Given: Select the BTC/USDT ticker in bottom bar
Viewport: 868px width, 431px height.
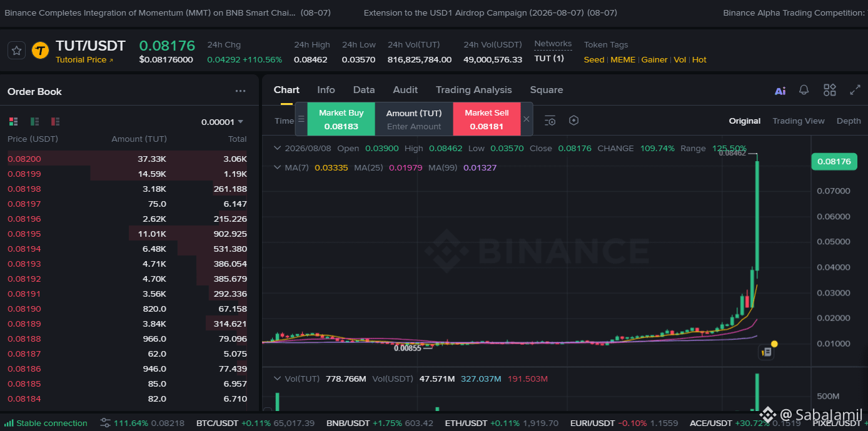Looking at the screenshot, I should click(x=255, y=424).
